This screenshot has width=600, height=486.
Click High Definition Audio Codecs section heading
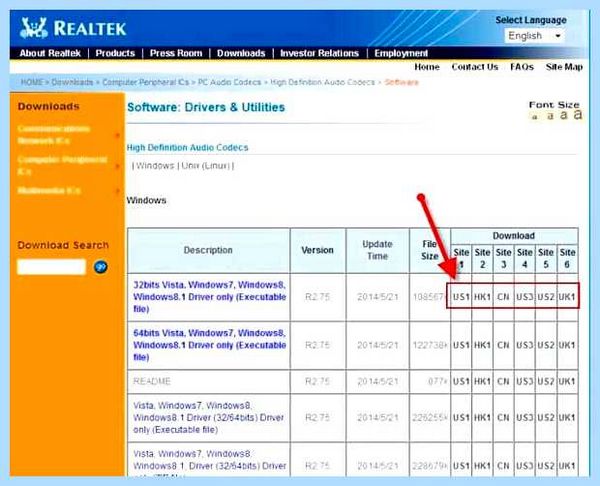coord(188,147)
